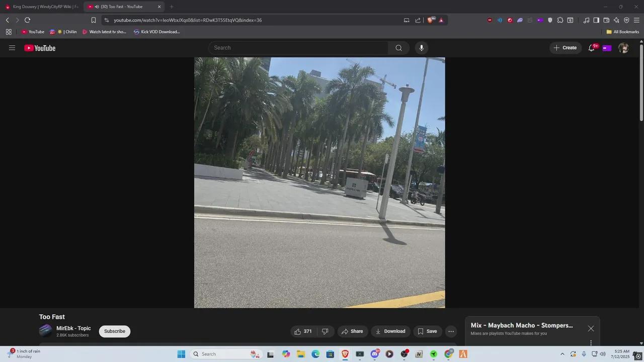Open voice search on YouTube
644x362 pixels.
coord(421,48)
